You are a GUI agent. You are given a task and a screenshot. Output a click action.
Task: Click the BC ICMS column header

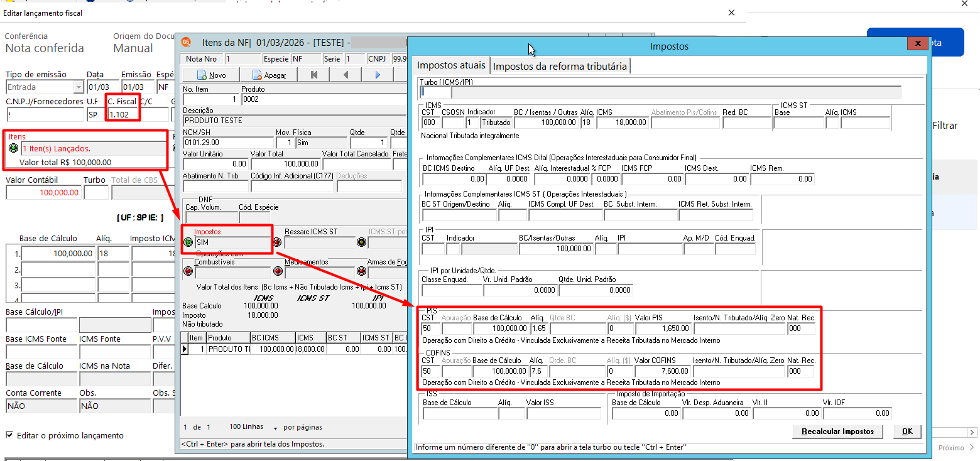click(272, 338)
